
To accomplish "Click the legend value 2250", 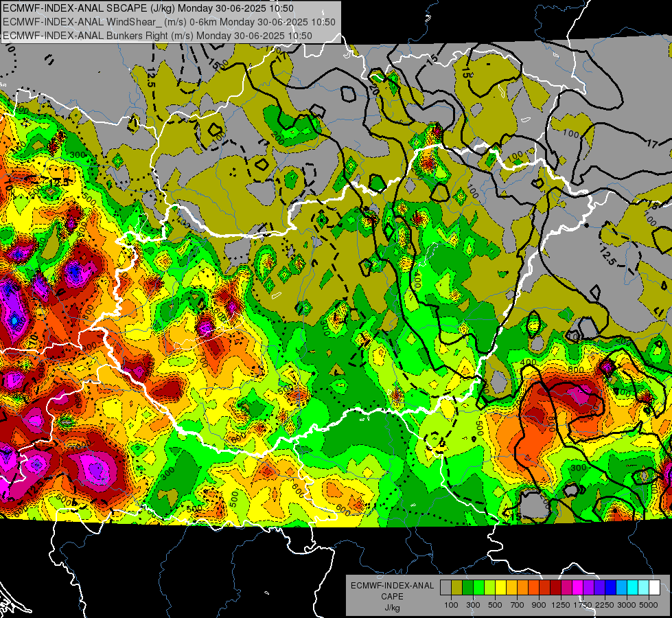I will pos(604,605).
